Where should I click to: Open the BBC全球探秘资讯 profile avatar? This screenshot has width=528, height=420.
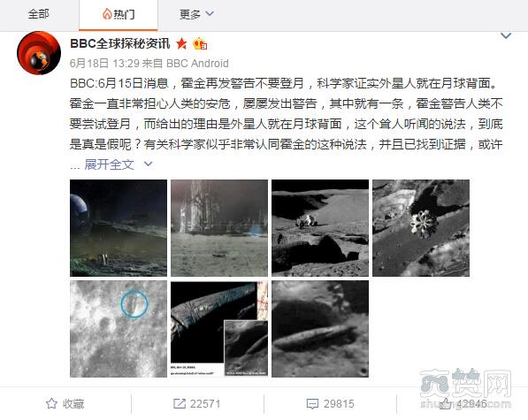click(39, 53)
